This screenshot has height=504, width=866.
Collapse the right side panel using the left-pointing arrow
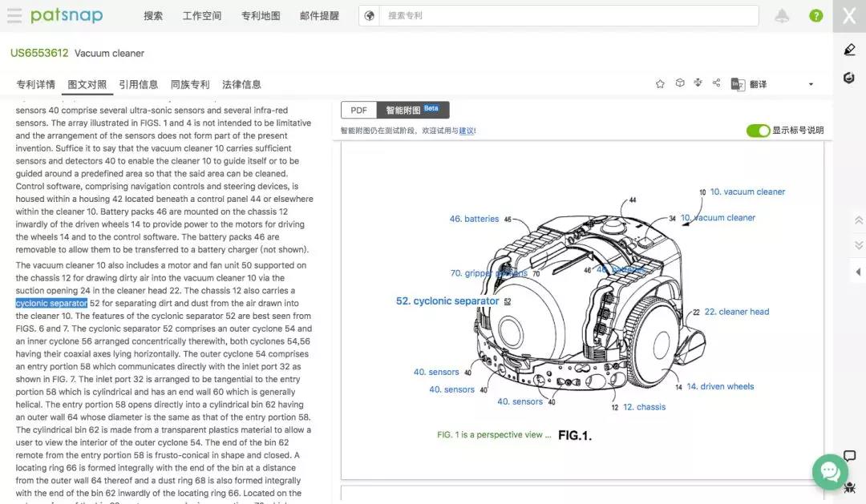point(858,272)
